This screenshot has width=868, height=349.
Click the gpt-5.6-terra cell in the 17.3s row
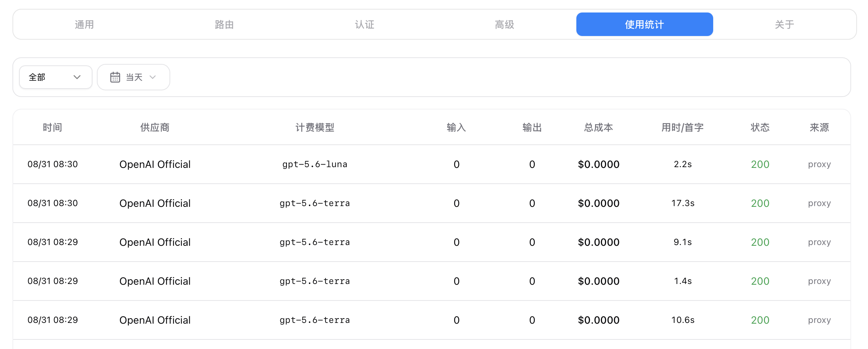(x=315, y=203)
